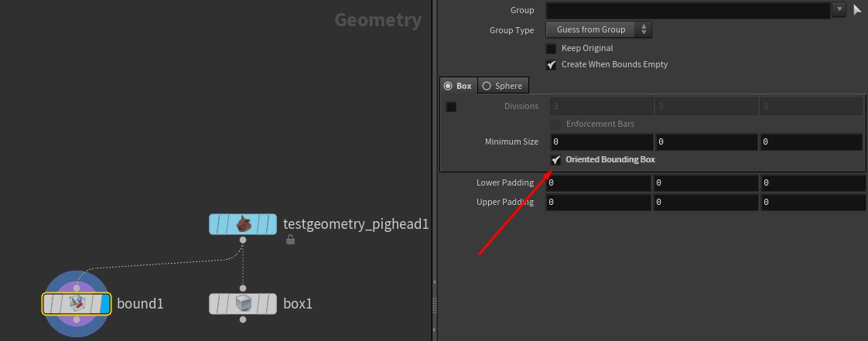Screen dimensions: 868x341
Task: Click the third Minimum Size field
Action: (811, 142)
